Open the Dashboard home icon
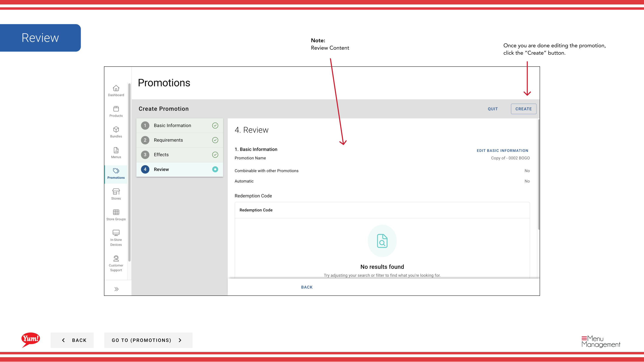 116,88
